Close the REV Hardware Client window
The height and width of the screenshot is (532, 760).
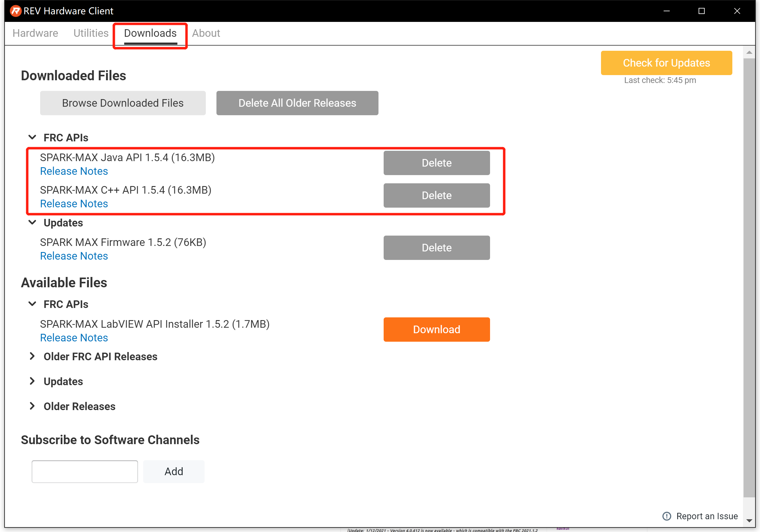pyautogui.click(x=737, y=11)
